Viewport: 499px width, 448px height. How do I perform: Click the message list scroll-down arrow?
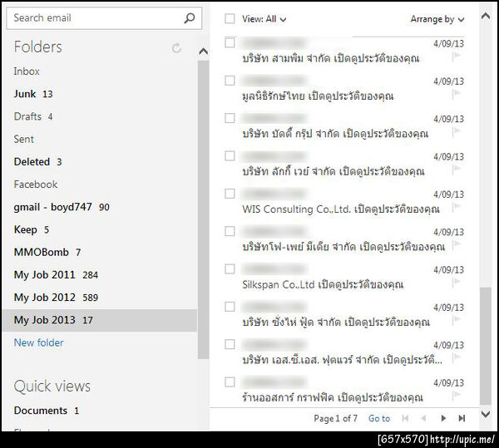tap(486, 414)
